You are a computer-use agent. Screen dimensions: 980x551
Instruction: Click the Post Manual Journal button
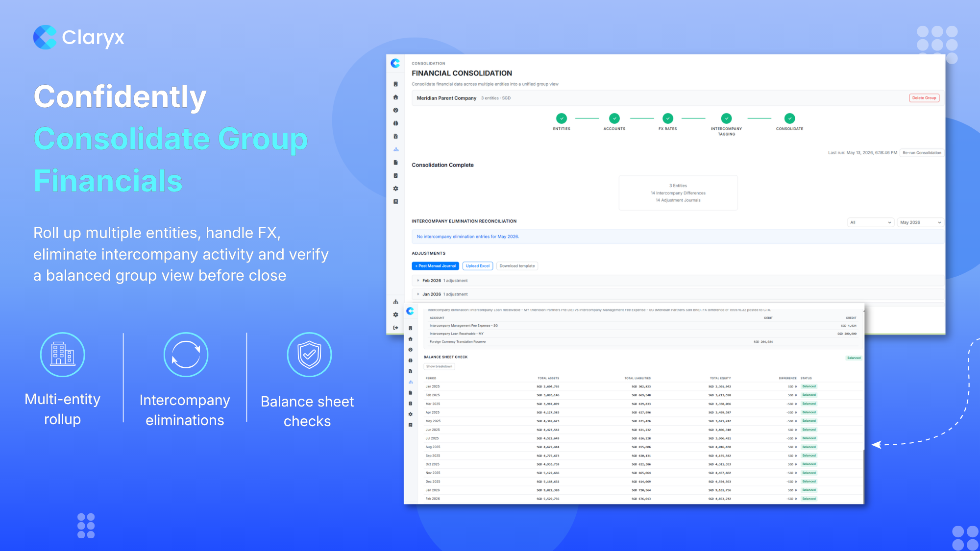[436, 266]
